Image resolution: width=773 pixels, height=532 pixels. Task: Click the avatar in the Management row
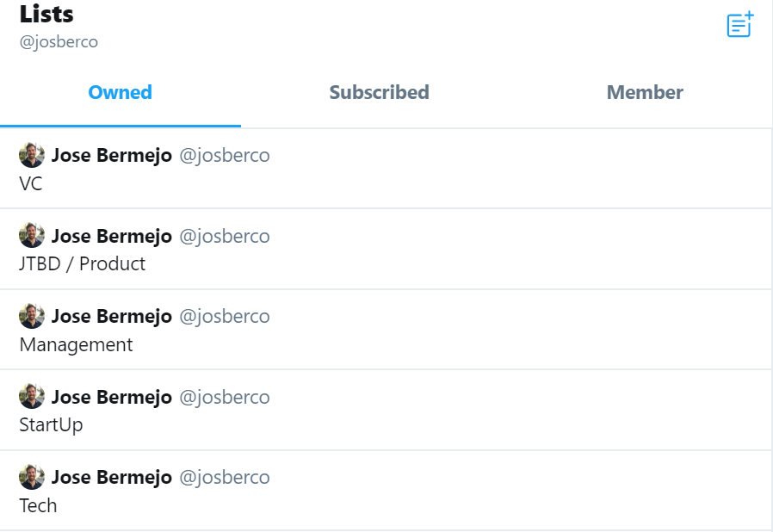(32, 316)
